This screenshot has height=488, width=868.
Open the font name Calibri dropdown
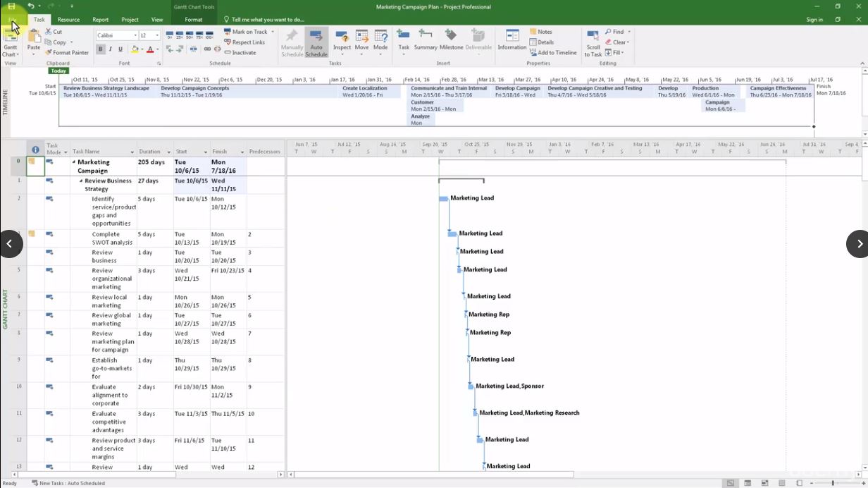(135, 35)
